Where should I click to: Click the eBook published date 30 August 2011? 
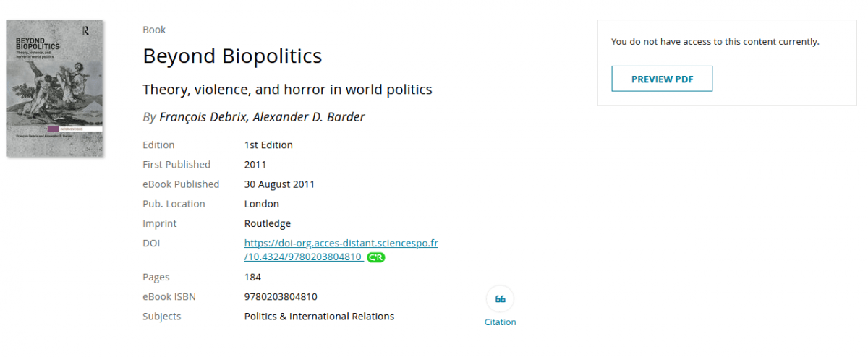[279, 184]
